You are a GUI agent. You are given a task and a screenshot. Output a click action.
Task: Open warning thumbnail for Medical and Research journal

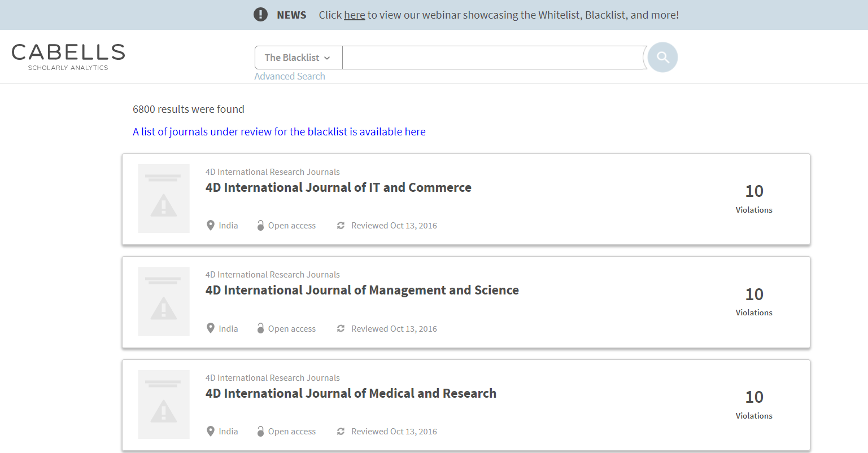[164, 404]
